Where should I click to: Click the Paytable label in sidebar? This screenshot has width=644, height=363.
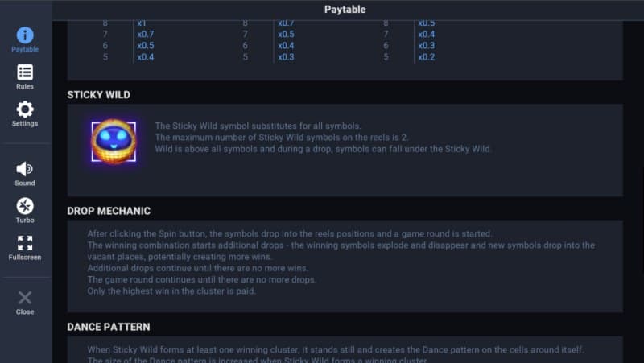tap(25, 49)
